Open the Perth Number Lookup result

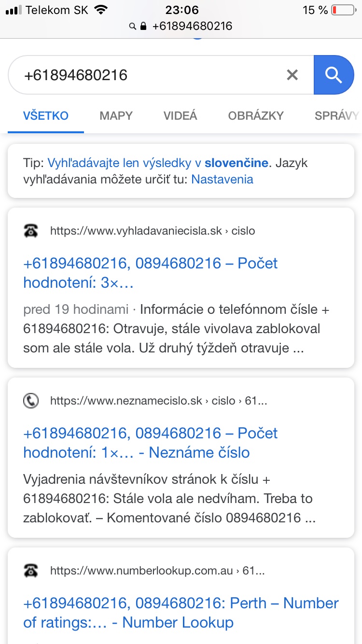click(x=181, y=613)
